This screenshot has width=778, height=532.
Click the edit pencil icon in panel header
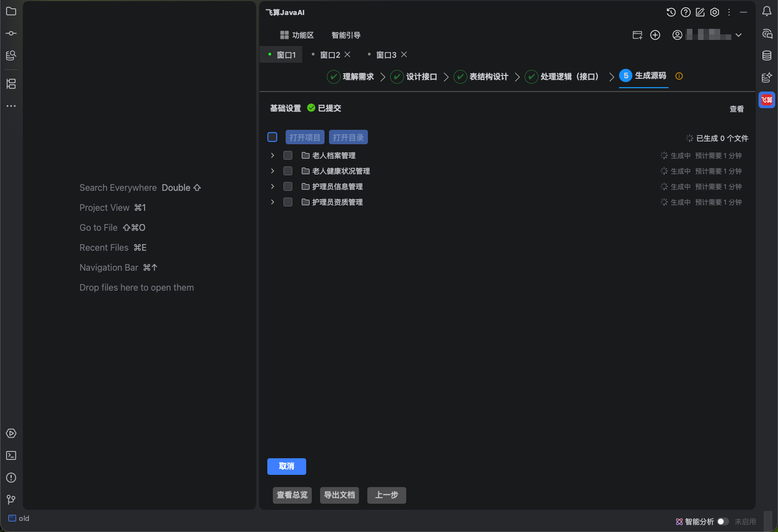click(x=700, y=12)
